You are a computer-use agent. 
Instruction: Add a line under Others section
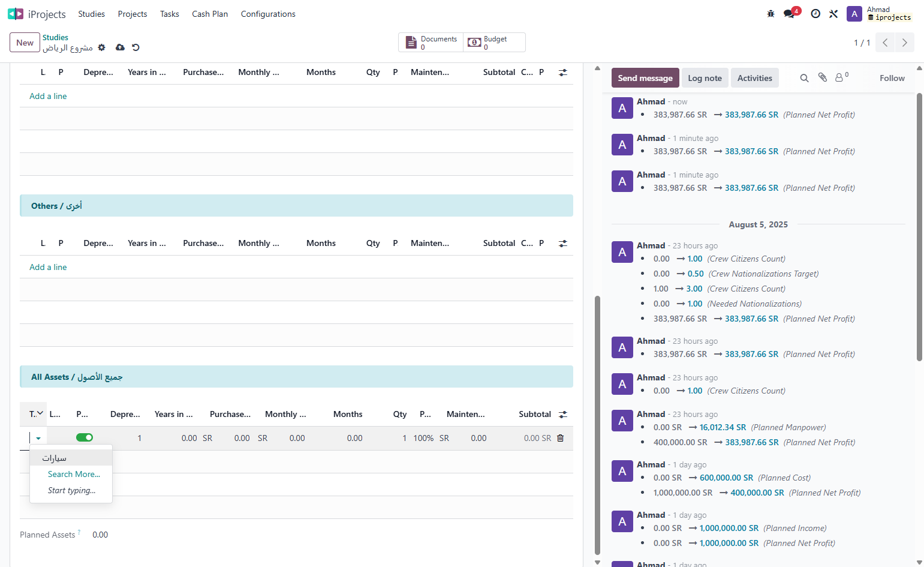48,267
